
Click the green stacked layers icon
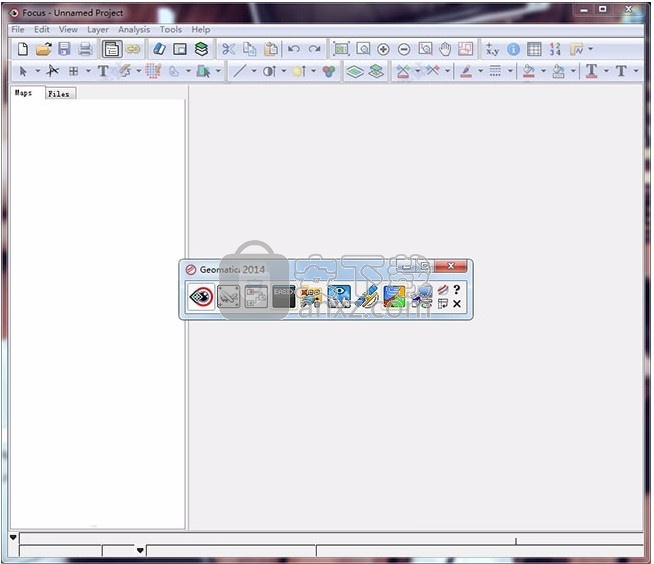point(201,49)
